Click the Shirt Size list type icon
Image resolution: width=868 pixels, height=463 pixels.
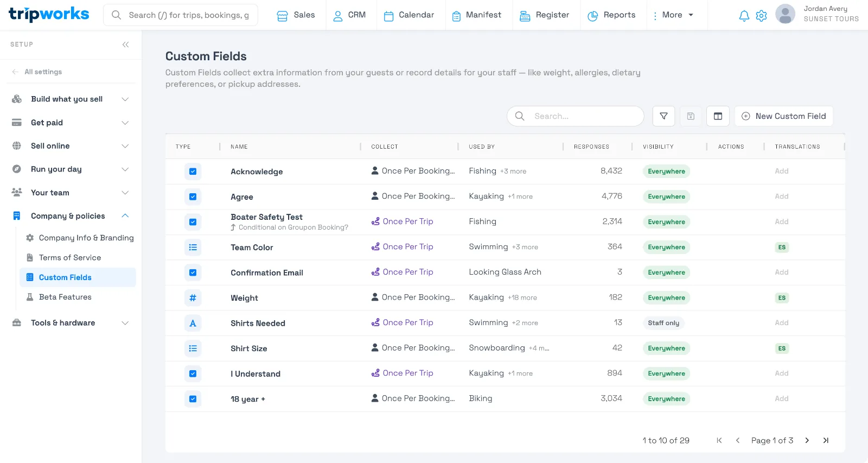click(193, 348)
